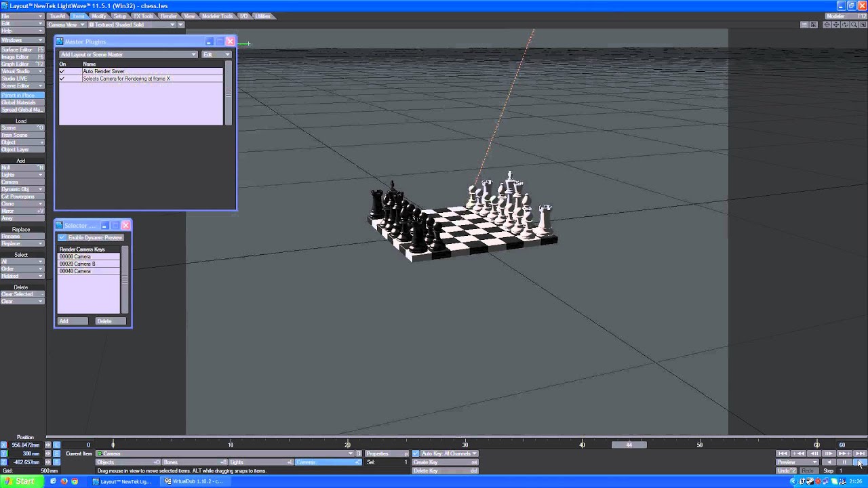Switch to Modeler with F12 button

[846, 16]
